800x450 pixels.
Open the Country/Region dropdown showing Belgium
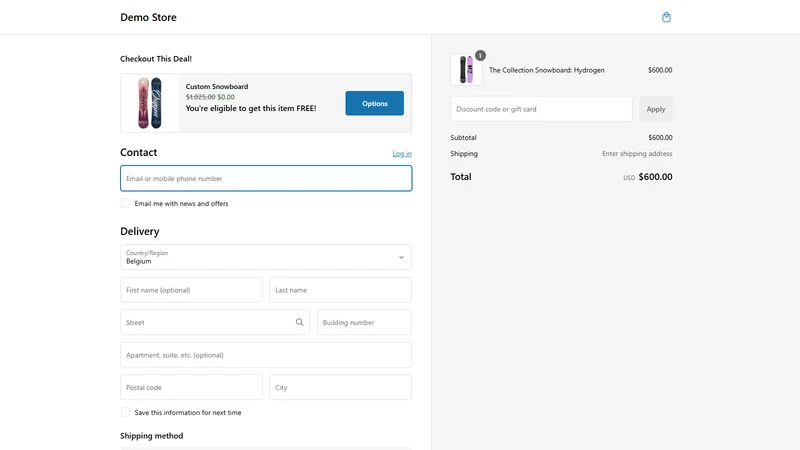pyautogui.click(x=266, y=257)
